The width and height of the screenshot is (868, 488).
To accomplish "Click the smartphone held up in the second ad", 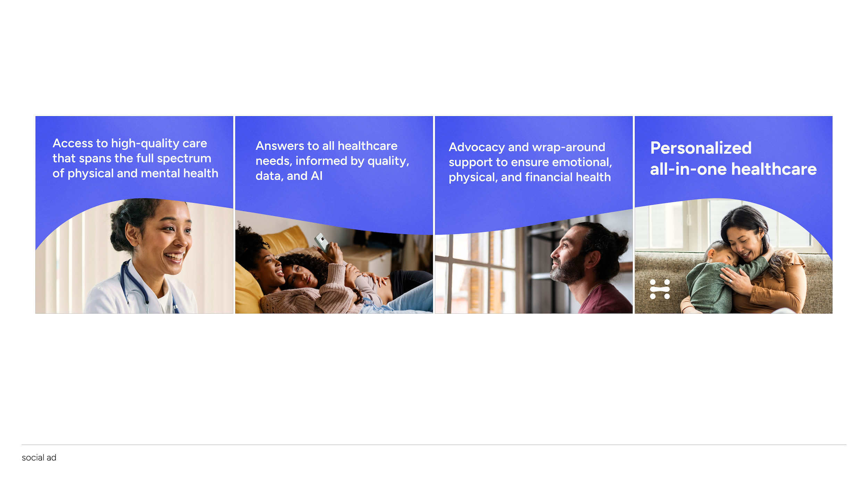I will tap(322, 242).
